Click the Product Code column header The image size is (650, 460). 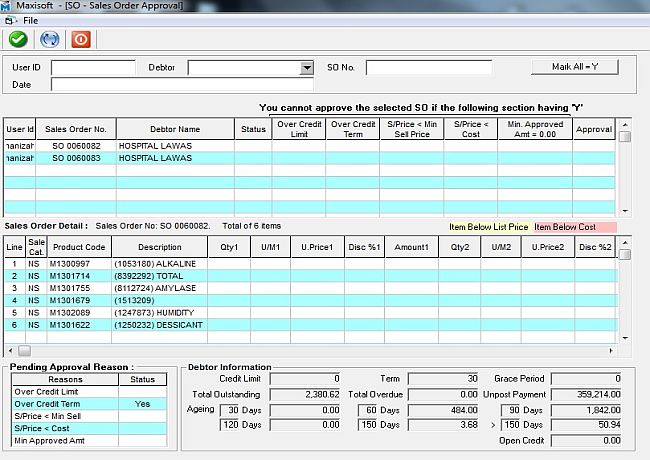pyautogui.click(x=79, y=247)
